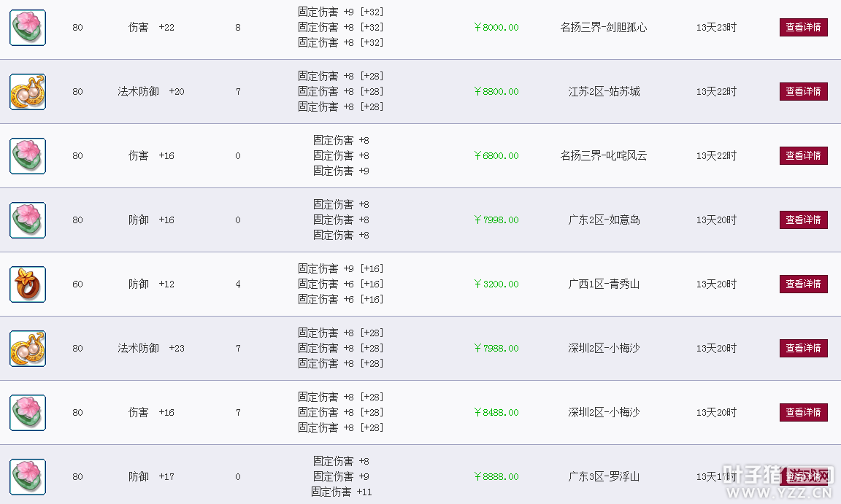The image size is (841, 504).
Task: Open the flower bracelet icon priced ¥8488.00
Action: [28, 413]
